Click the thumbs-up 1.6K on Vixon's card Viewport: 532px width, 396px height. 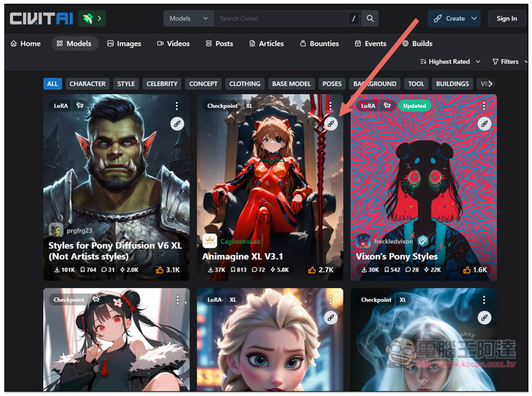pyautogui.click(x=475, y=270)
